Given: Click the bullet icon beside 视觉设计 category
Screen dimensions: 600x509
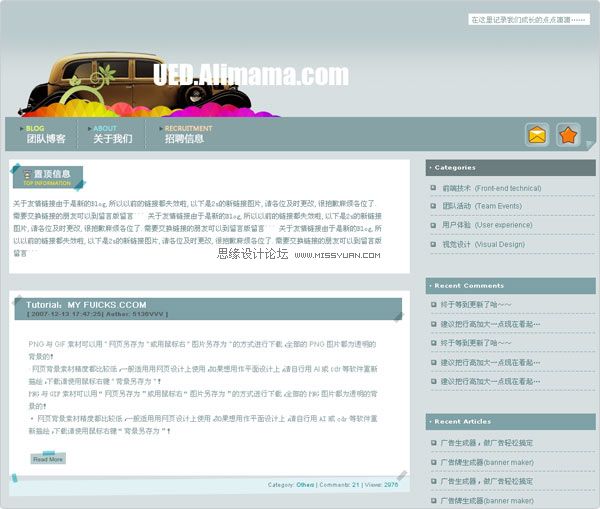Looking at the screenshot, I should [x=433, y=244].
